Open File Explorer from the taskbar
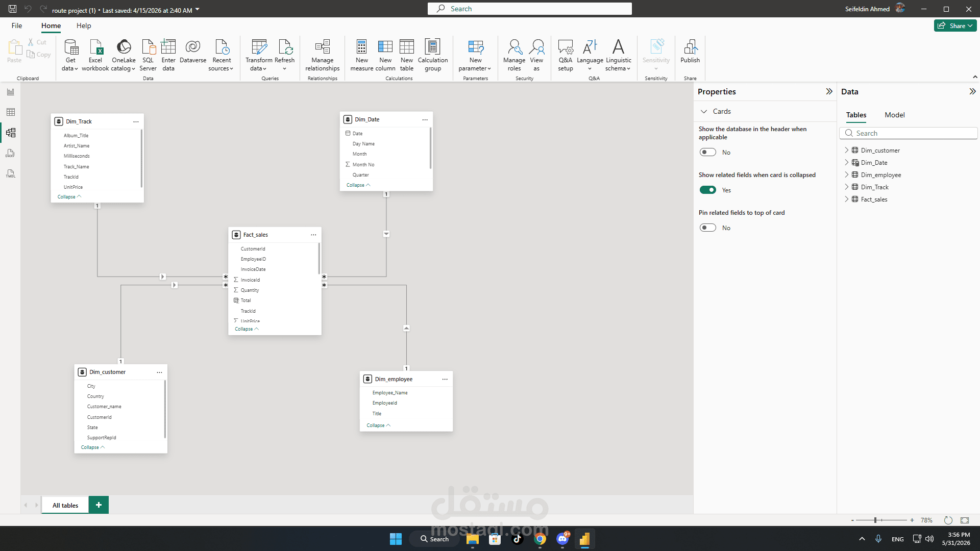 pos(472,539)
